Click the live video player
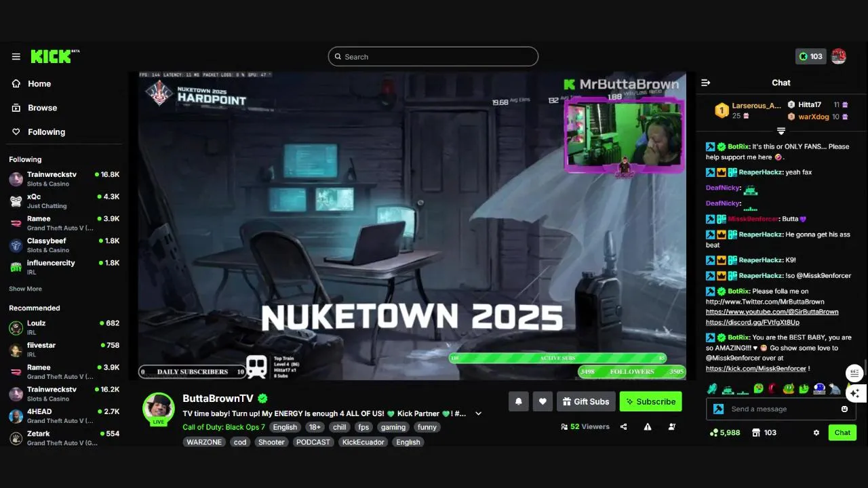Viewport: 868px width, 488px height. [x=412, y=226]
